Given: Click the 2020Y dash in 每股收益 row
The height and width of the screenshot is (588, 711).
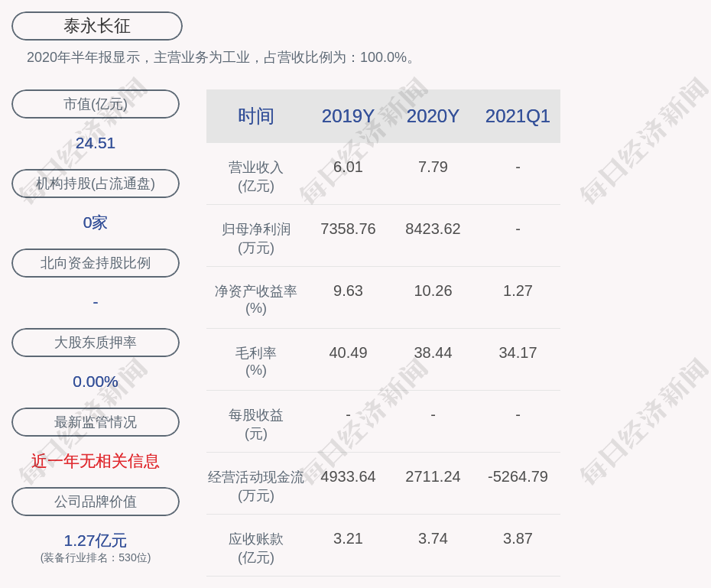Looking at the screenshot, I should 433,415.
